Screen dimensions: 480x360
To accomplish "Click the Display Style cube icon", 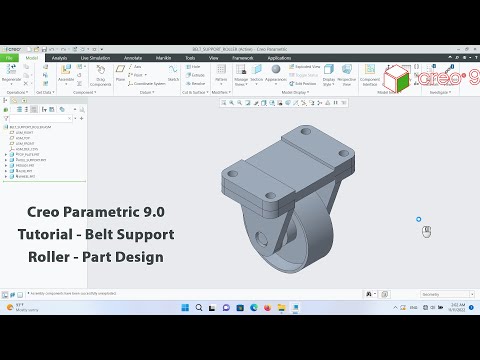I will (x=329, y=70).
